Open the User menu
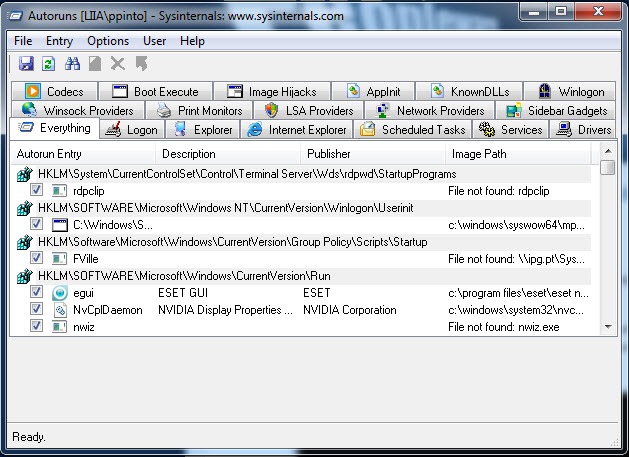Viewport: 629px width, 457px height. 154,41
